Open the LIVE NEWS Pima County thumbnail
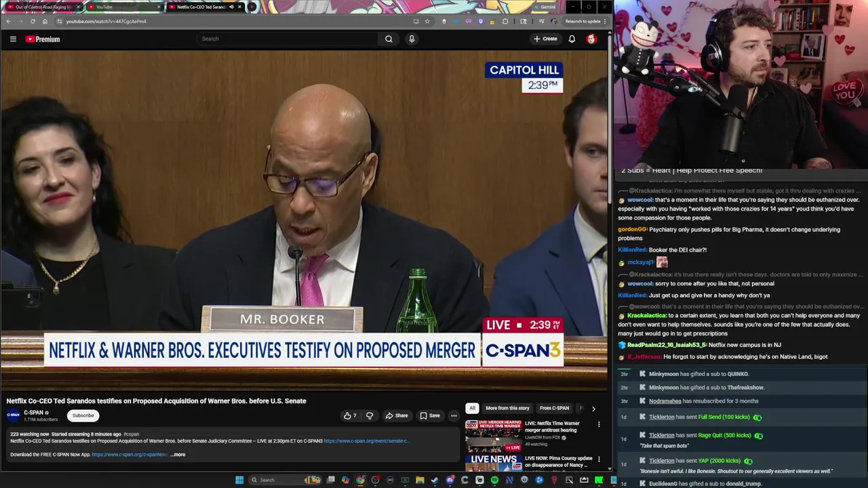 point(493,464)
